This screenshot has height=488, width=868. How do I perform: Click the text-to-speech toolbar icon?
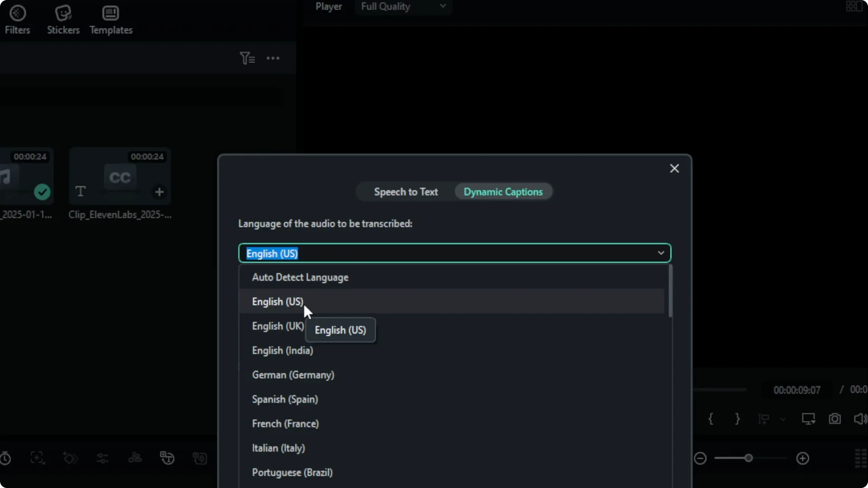tap(200, 458)
